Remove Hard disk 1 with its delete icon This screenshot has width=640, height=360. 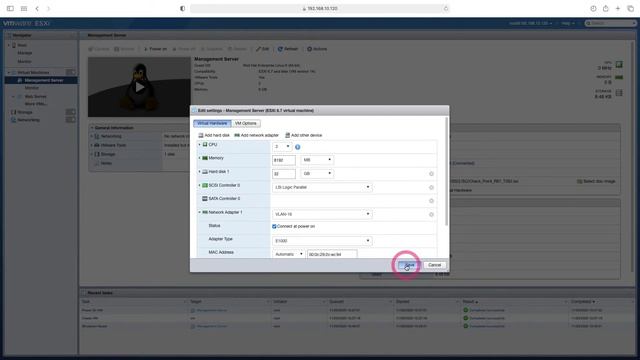click(431, 174)
